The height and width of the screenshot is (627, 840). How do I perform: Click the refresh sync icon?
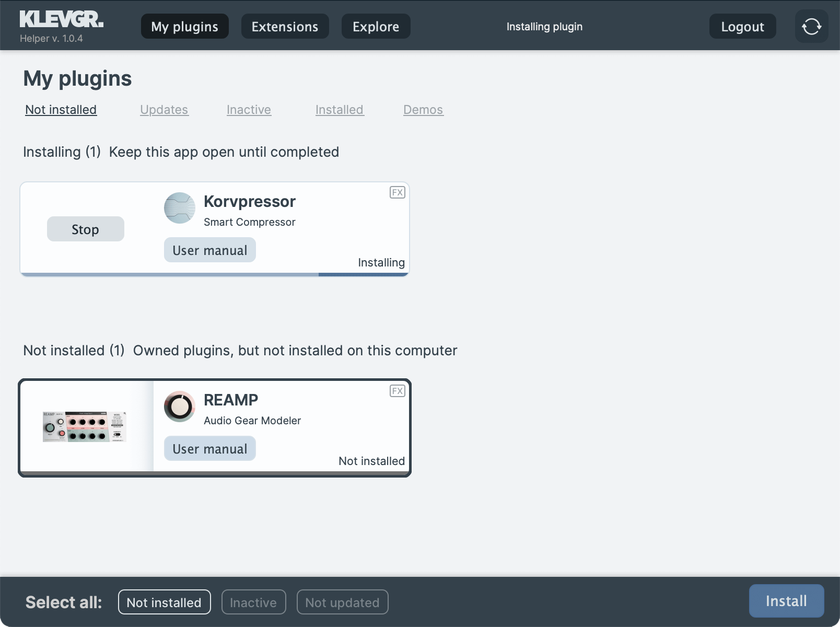point(811,26)
